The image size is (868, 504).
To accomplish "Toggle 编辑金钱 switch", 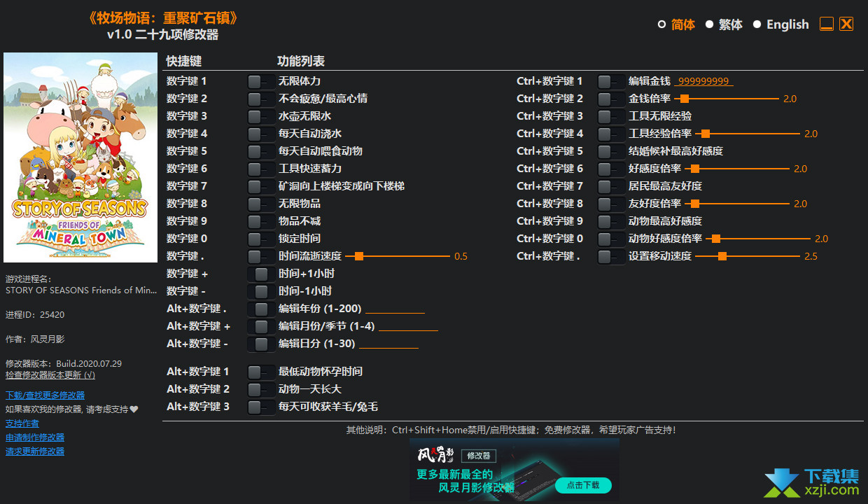I will pos(611,81).
